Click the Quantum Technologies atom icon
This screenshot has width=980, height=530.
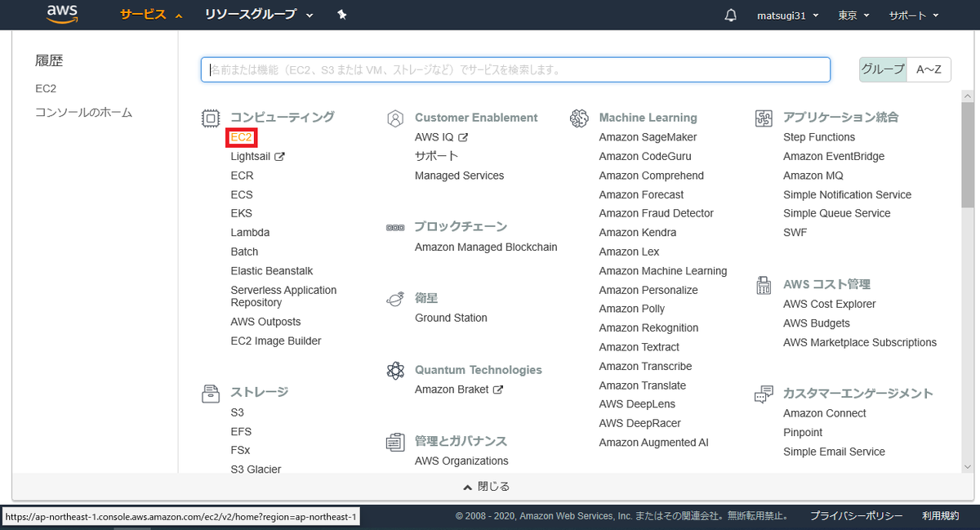click(395, 371)
